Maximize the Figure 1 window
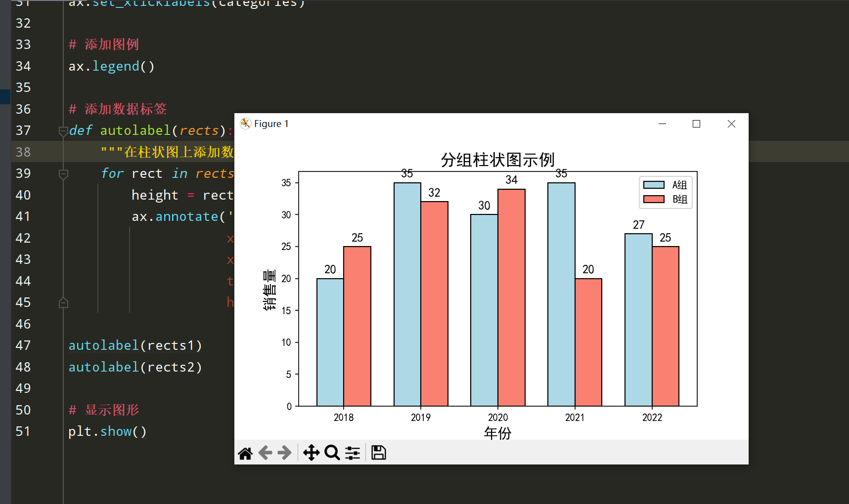The height and width of the screenshot is (504, 849). click(x=697, y=124)
